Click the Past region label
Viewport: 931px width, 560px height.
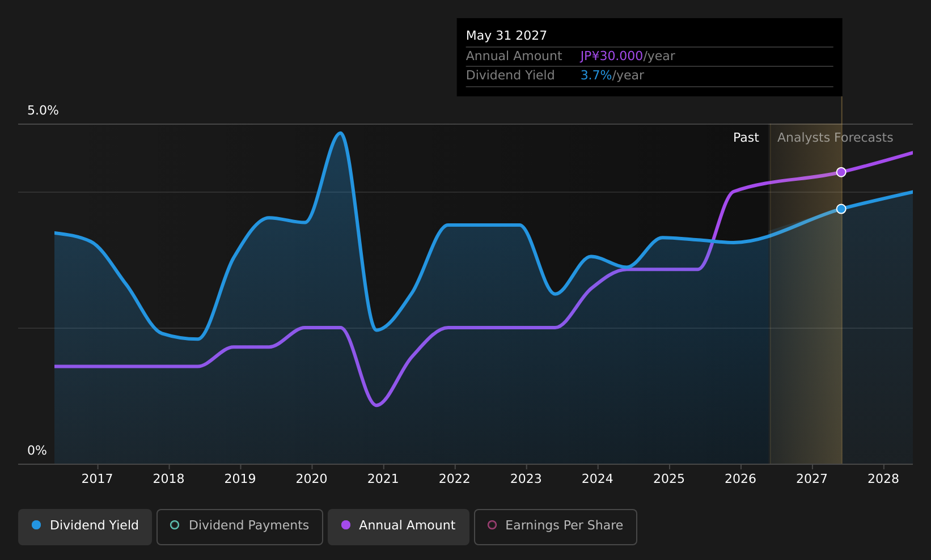[746, 138]
